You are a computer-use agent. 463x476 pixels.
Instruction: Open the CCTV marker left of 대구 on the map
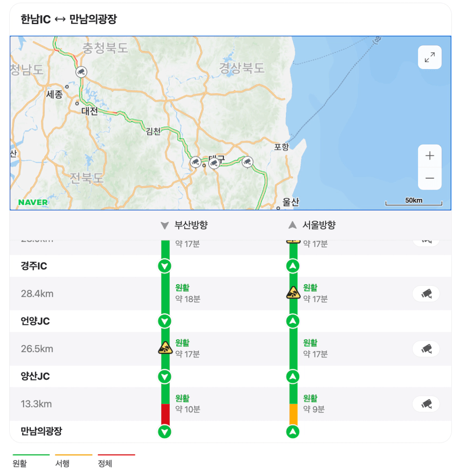pyautogui.click(x=195, y=162)
